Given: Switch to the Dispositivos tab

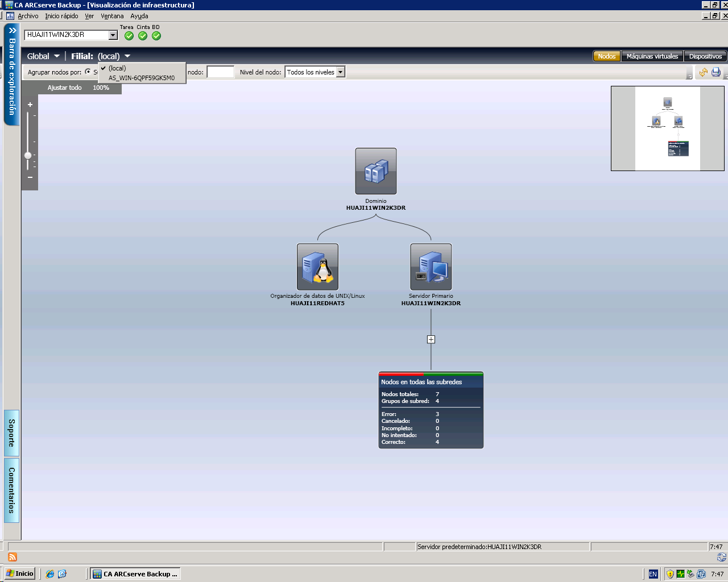Looking at the screenshot, I should click(x=705, y=56).
